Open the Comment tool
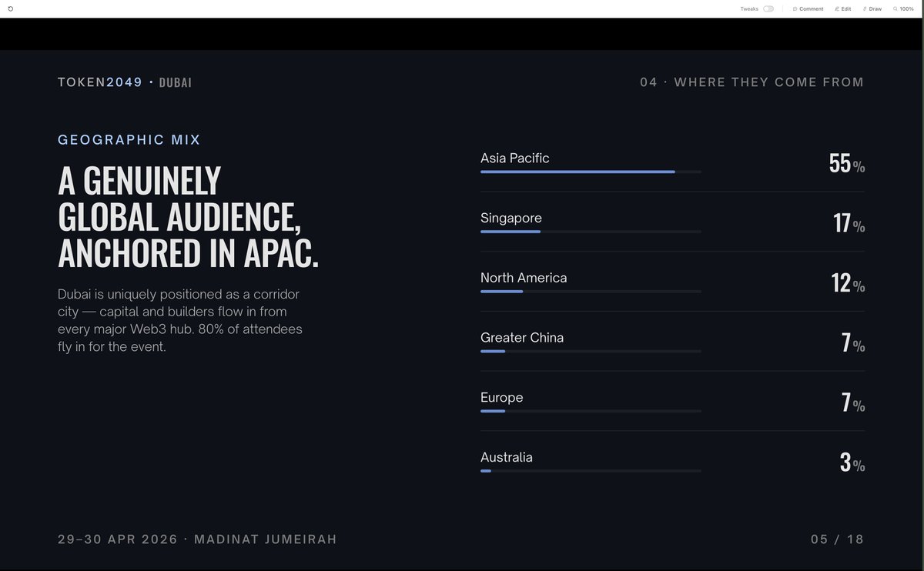 tap(808, 8)
